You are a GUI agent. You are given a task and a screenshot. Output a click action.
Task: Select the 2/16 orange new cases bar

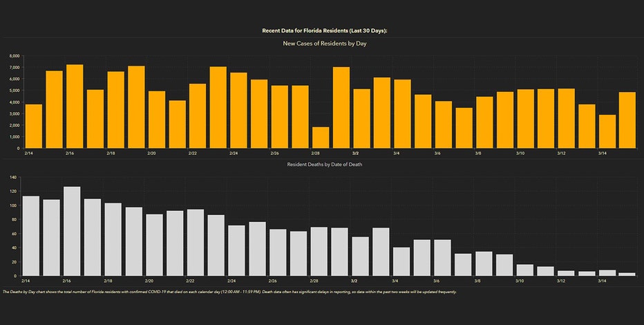click(x=75, y=106)
